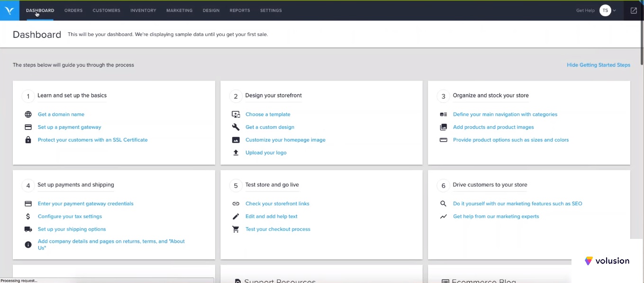Open the Inventory menu

point(143,10)
